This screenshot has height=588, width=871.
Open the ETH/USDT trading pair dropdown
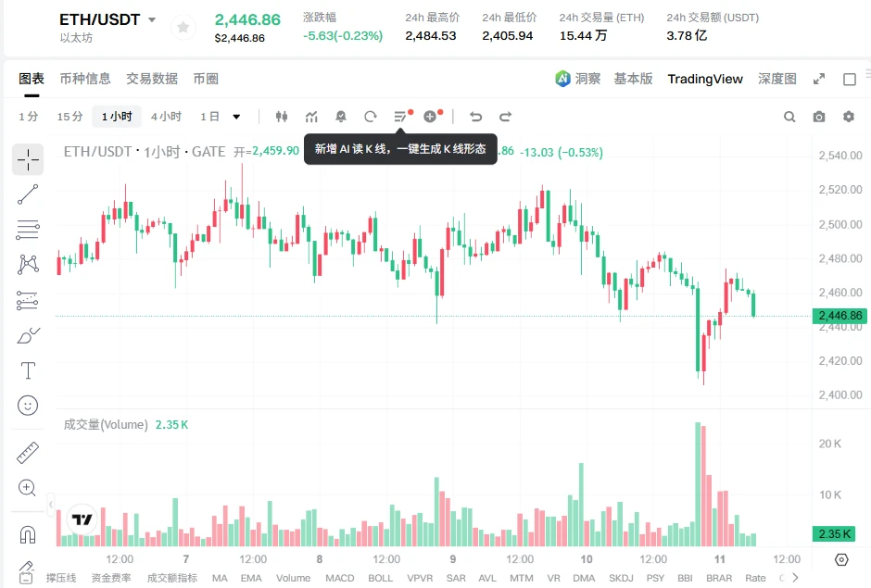click(152, 19)
